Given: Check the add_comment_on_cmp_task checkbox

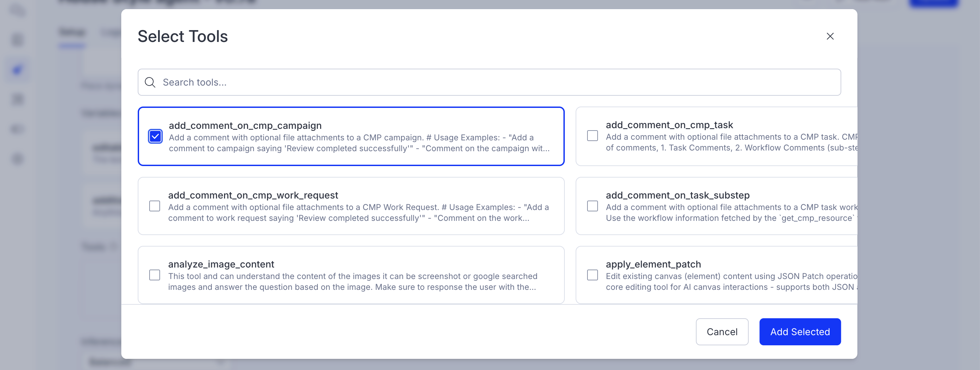Looking at the screenshot, I should 592,136.
